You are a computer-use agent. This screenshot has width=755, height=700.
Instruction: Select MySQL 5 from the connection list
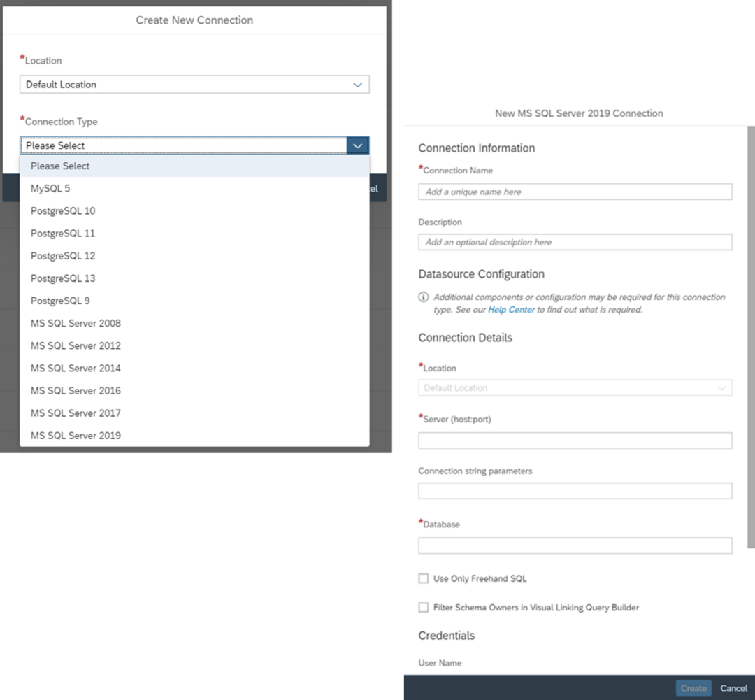[x=194, y=188]
